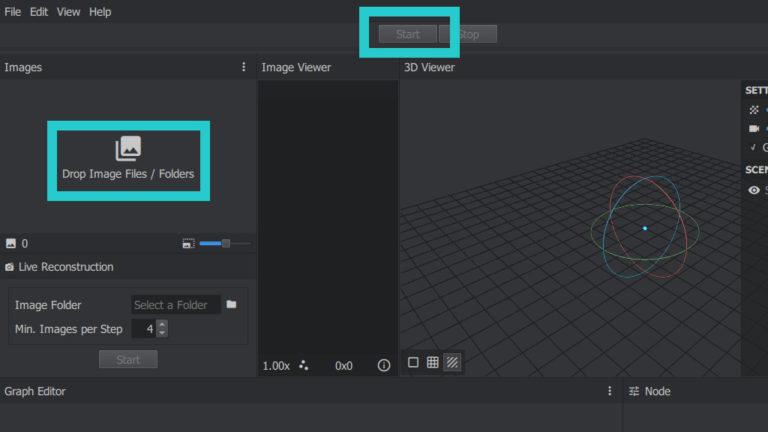Open the Images panel three-dot menu
The image size is (768, 432).
pos(243,67)
